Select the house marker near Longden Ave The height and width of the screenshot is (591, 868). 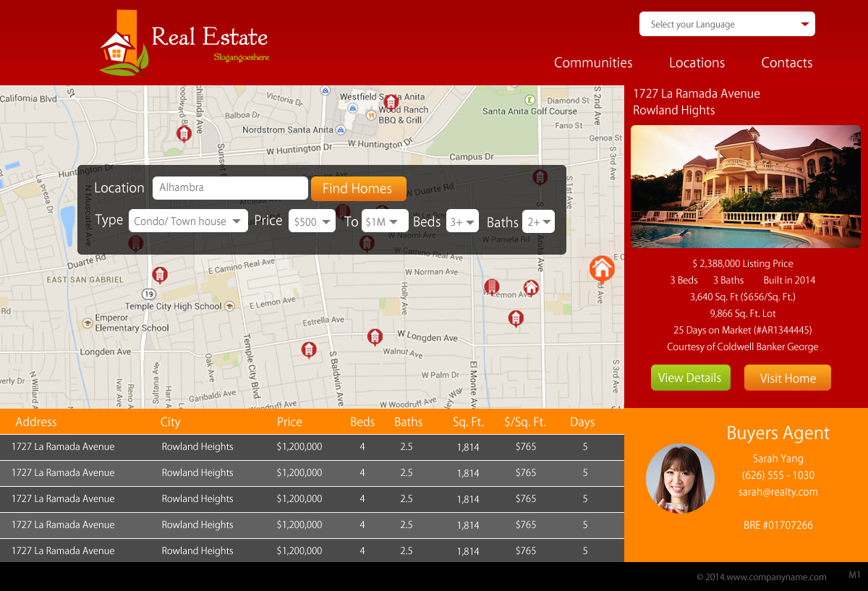point(375,337)
